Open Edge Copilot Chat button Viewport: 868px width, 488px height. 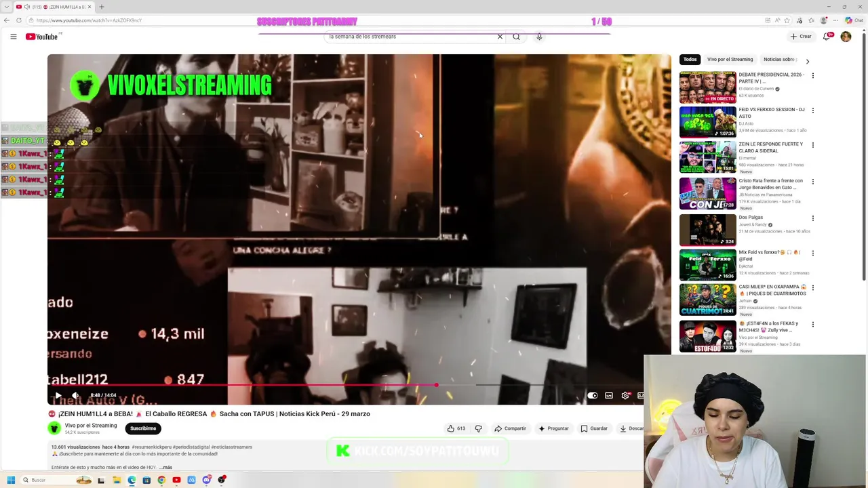[x=854, y=20]
